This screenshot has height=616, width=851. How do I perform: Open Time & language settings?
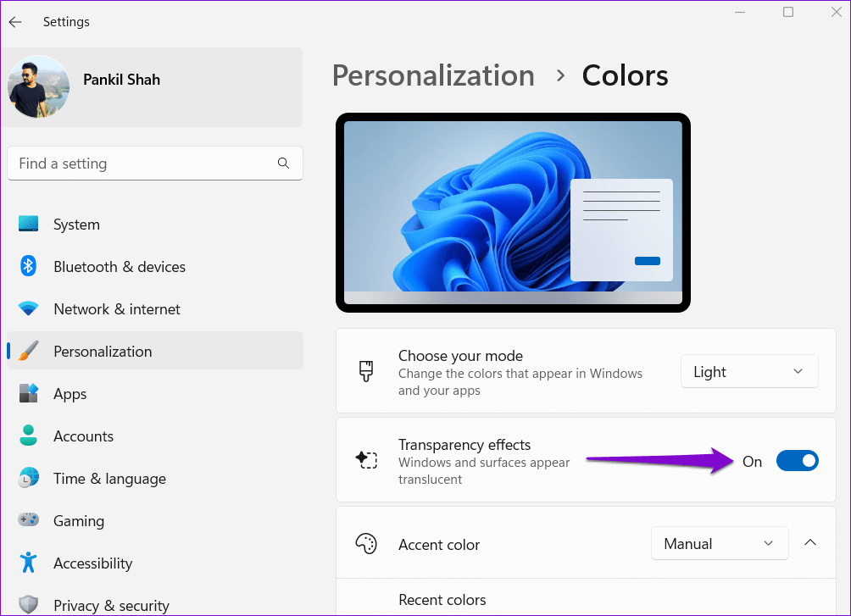[108, 479]
